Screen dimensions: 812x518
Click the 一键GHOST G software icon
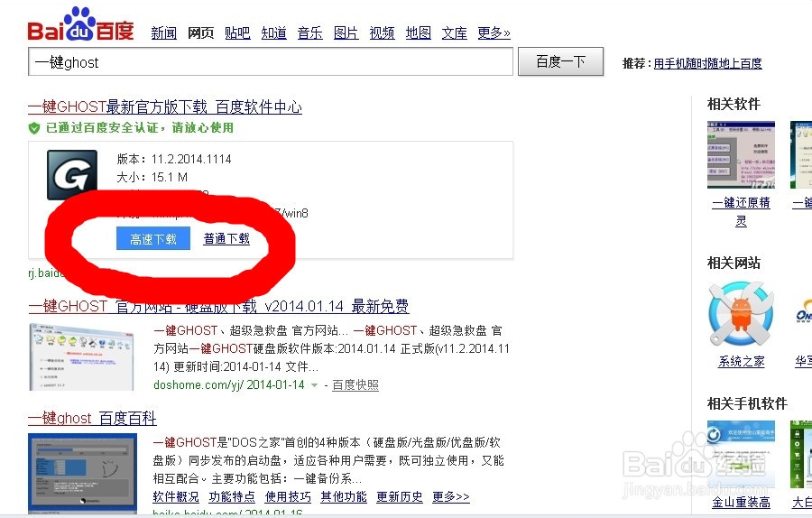[72, 175]
